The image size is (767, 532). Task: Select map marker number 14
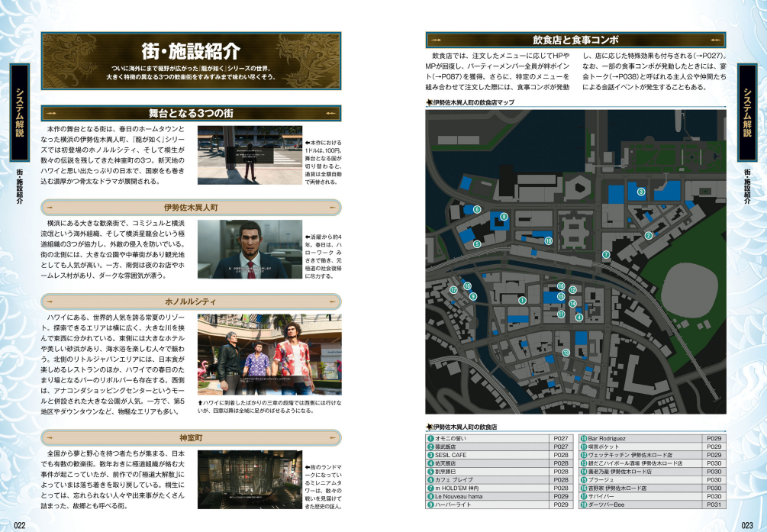[572, 304]
